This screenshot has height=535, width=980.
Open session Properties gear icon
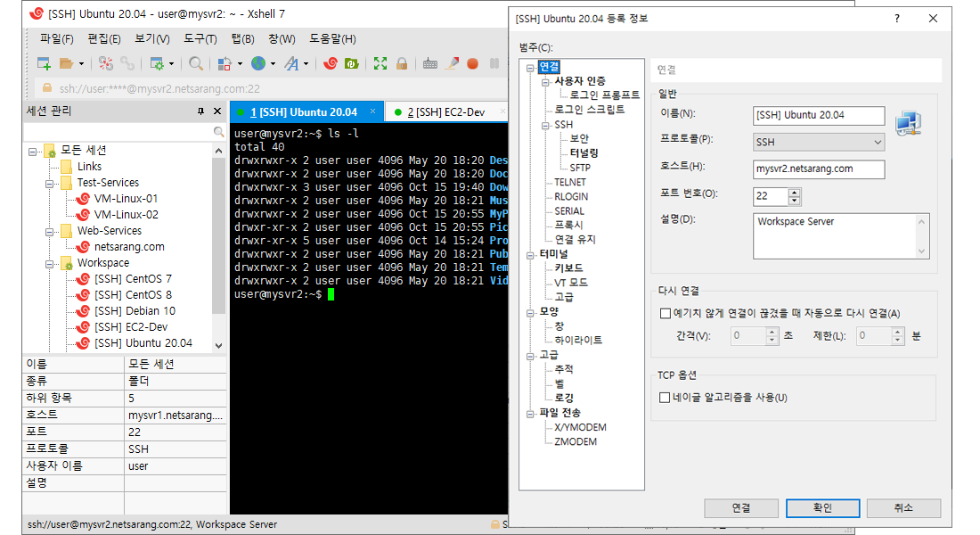point(156,63)
